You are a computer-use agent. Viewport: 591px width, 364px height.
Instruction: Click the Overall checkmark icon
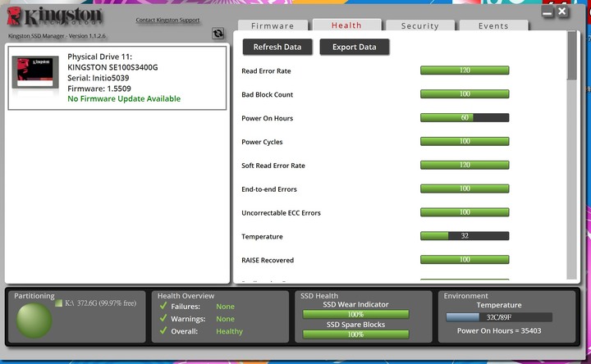[x=163, y=330]
